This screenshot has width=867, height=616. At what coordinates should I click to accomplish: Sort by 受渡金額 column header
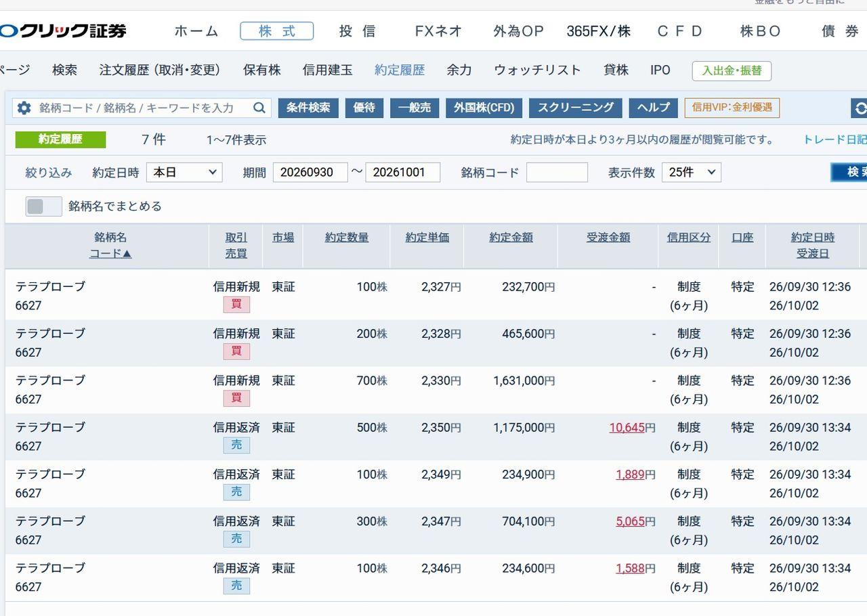point(608,238)
